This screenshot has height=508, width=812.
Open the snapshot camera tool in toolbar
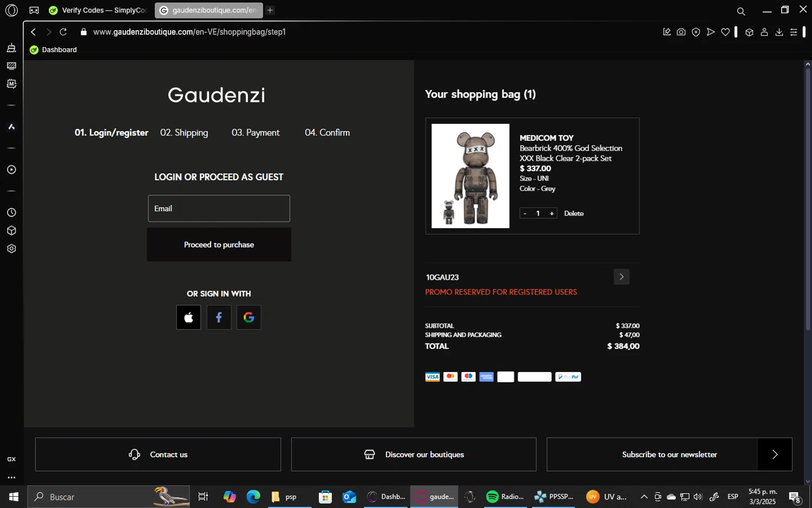click(681, 32)
